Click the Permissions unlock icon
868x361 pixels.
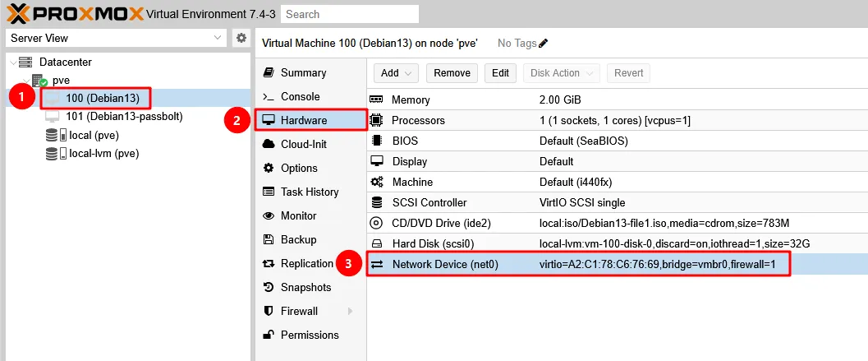tap(269, 335)
